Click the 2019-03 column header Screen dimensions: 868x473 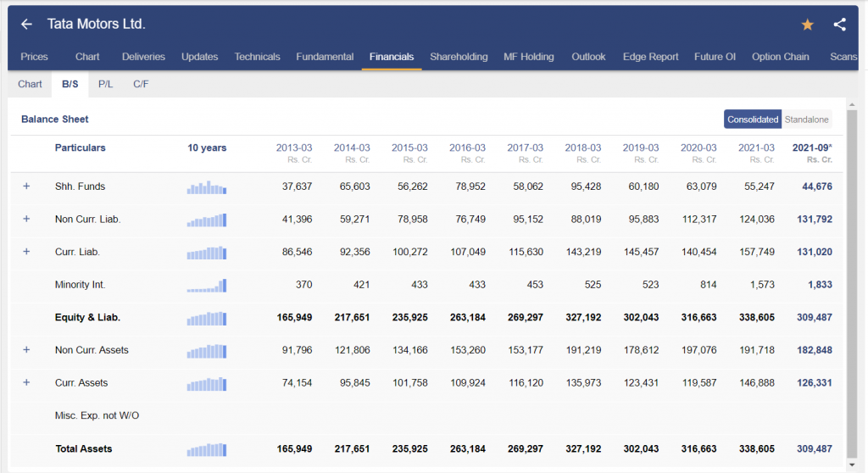(x=641, y=147)
